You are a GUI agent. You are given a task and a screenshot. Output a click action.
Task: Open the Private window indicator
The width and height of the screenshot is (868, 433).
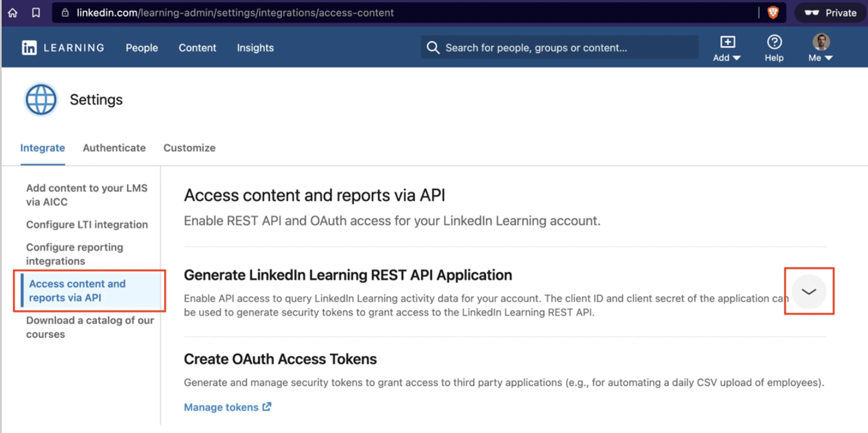pyautogui.click(x=830, y=13)
